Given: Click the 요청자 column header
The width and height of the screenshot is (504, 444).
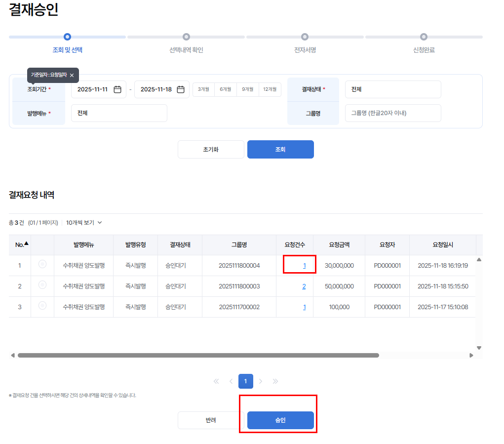Looking at the screenshot, I should tap(387, 245).
